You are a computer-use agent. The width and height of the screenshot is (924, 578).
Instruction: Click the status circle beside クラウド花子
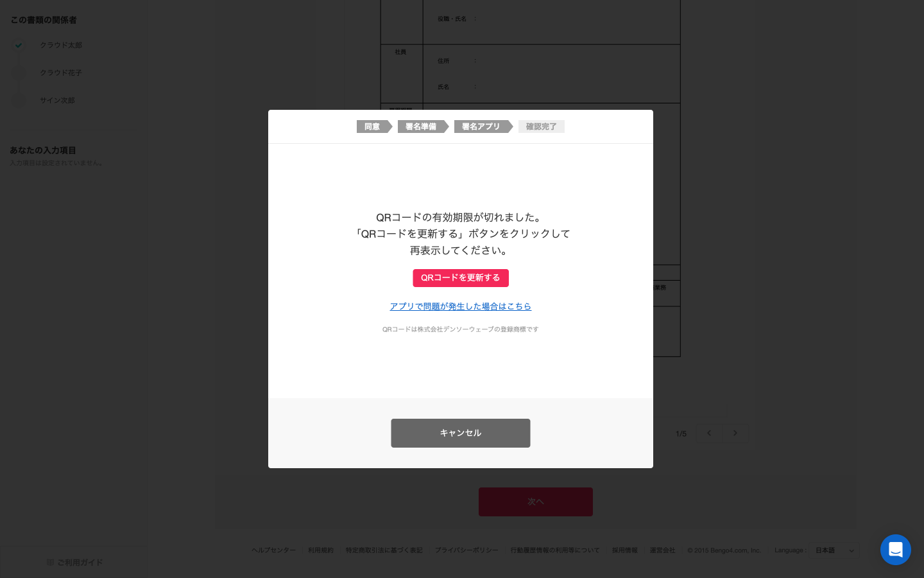19,73
